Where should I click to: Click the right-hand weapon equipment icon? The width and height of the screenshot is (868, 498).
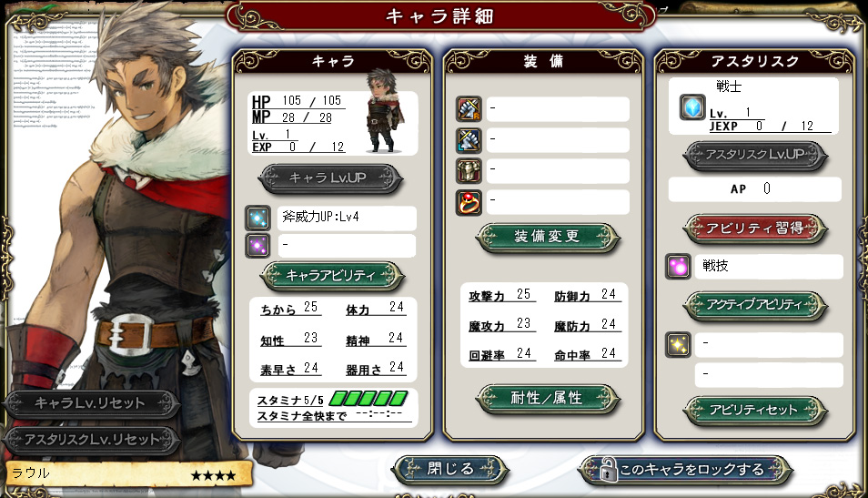(x=469, y=109)
